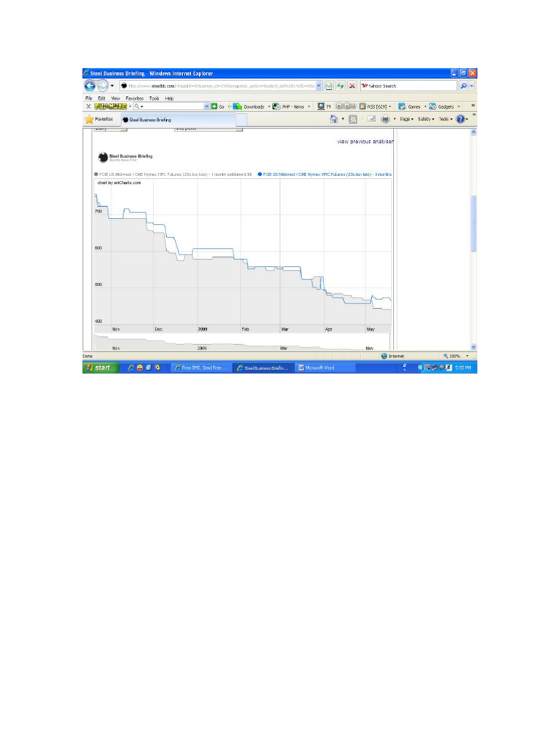This screenshot has width=560, height=747.
Task: Click the green Go button
Action: [217, 107]
